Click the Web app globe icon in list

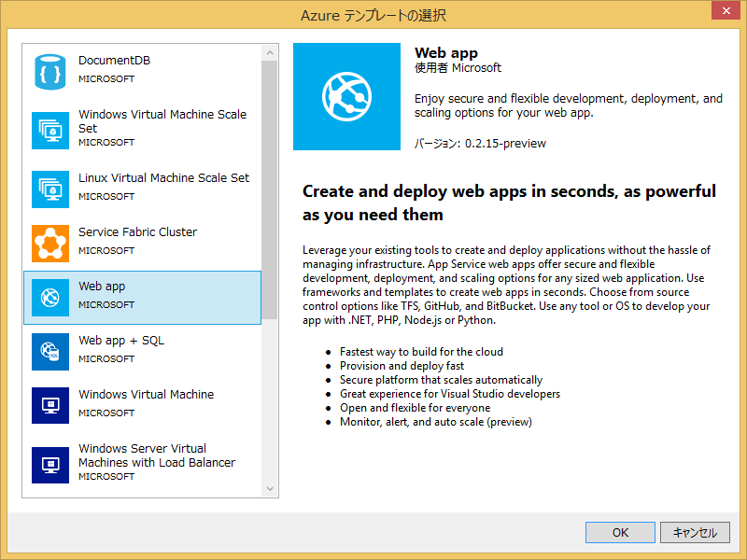coord(50,298)
